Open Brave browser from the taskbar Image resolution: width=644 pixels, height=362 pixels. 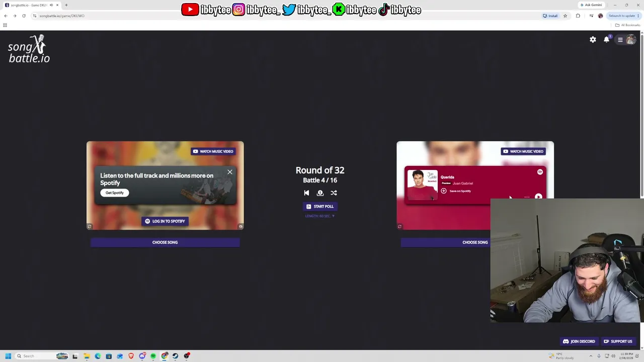pos(131,356)
